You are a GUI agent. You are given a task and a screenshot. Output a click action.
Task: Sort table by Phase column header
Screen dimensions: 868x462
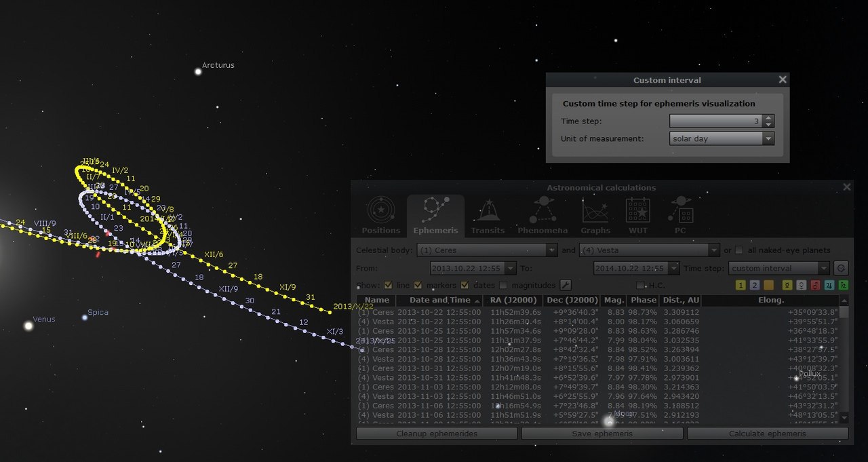(x=643, y=300)
